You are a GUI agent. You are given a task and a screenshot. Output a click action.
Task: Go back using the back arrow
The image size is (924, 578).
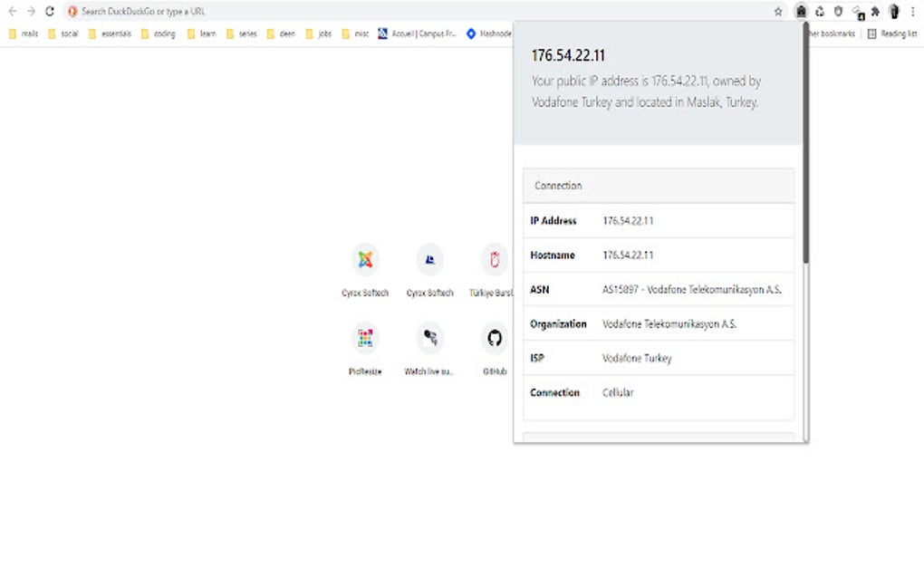[x=13, y=11]
